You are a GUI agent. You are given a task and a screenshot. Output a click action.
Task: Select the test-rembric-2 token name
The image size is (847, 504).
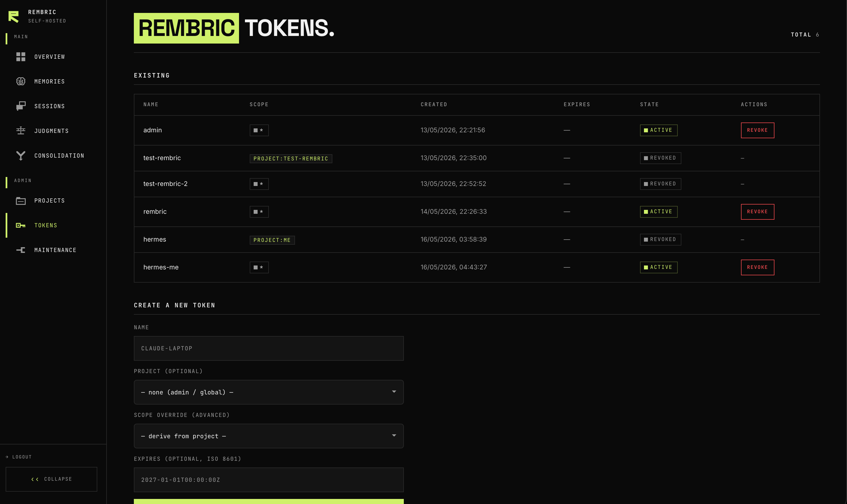[x=166, y=184]
